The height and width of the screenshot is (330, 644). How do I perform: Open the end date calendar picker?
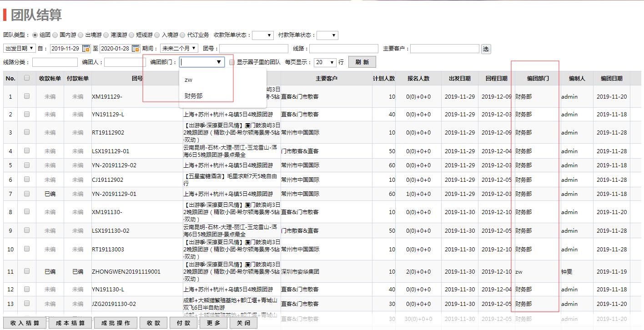(x=136, y=49)
